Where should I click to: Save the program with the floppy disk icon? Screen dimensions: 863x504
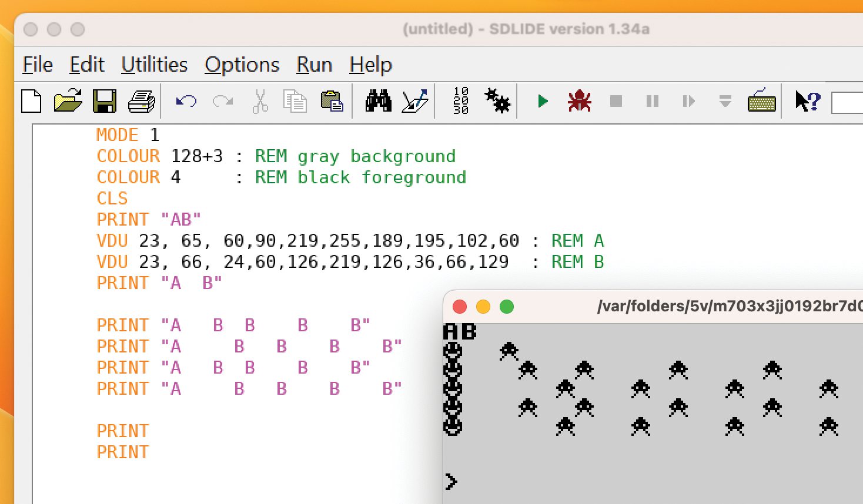pos(105,101)
